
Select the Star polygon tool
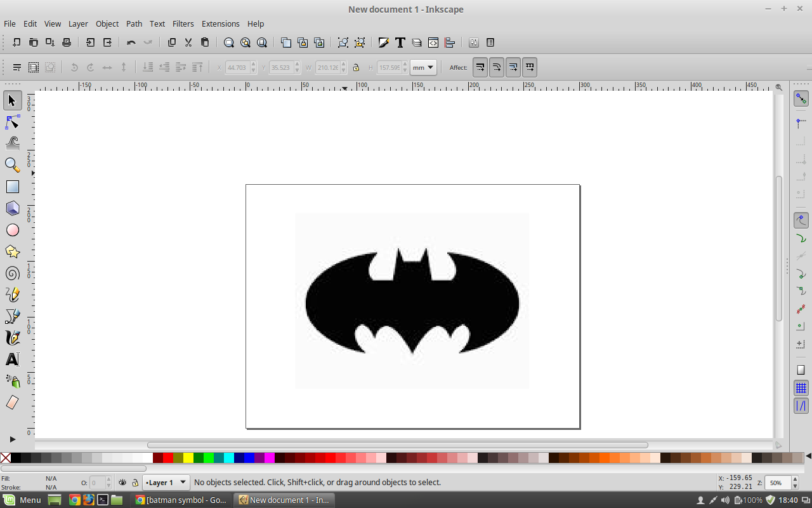click(x=12, y=251)
